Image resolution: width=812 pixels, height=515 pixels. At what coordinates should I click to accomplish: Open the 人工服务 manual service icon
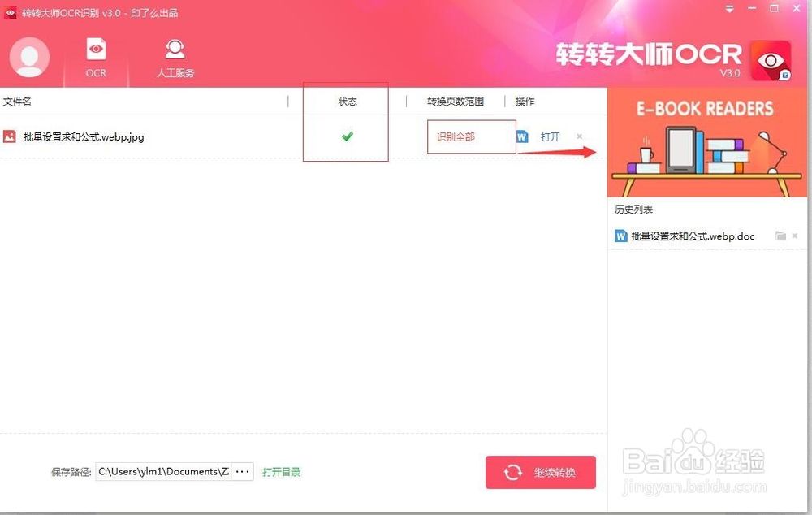coord(174,50)
